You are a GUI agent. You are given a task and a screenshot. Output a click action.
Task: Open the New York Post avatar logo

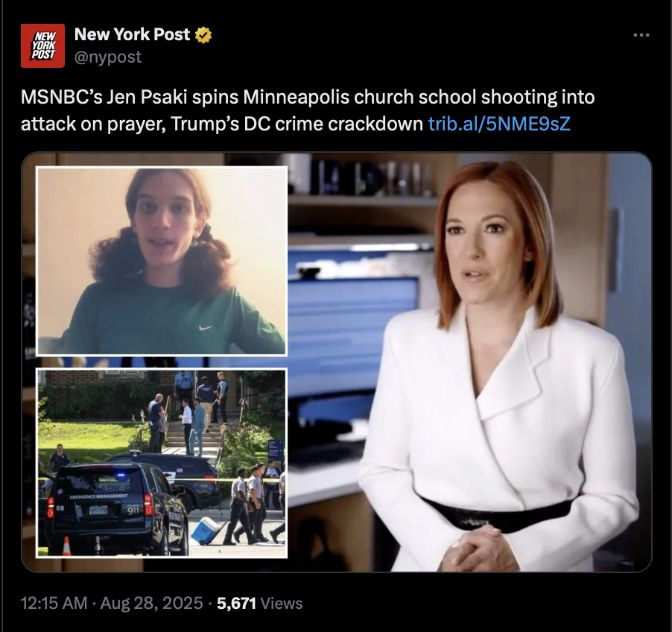point(43,46)
